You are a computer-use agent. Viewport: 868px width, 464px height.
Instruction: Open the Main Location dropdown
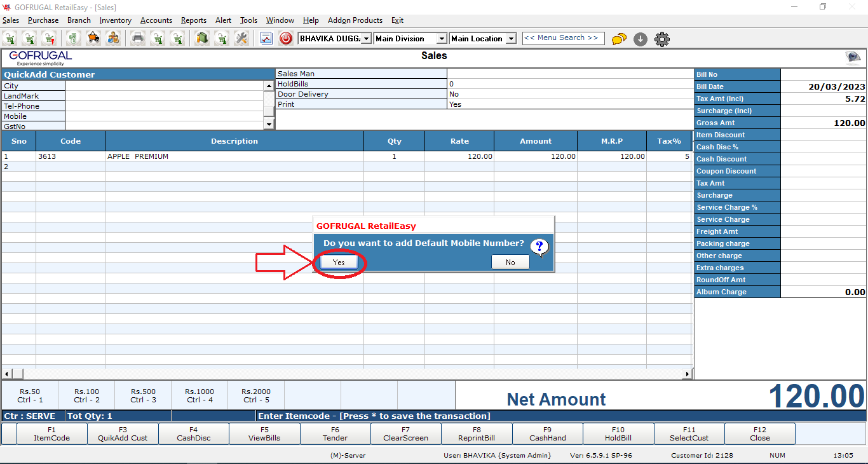coord(511,39)
